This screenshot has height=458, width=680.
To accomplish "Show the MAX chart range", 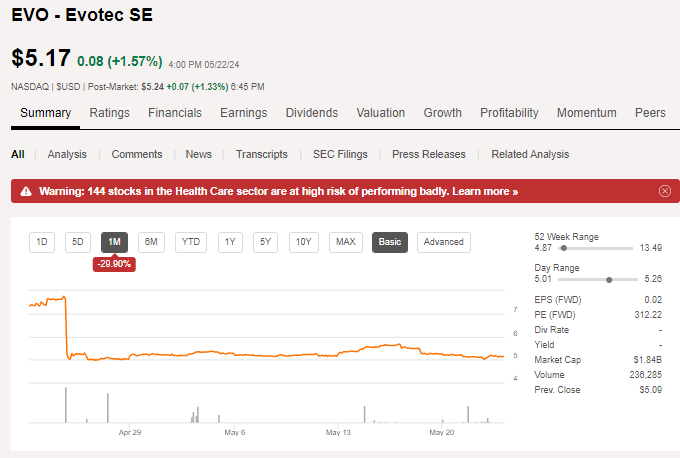I will coord(346,242).
